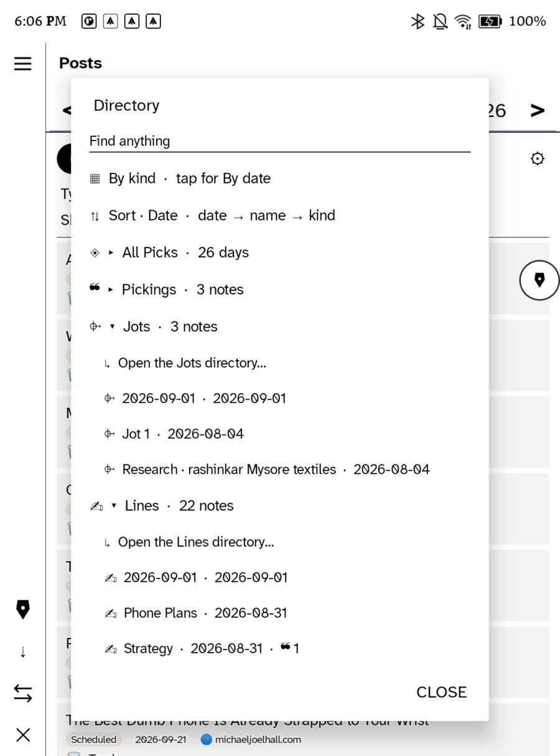Tap the Bluetooth status icon

click(x=418, y=21)
